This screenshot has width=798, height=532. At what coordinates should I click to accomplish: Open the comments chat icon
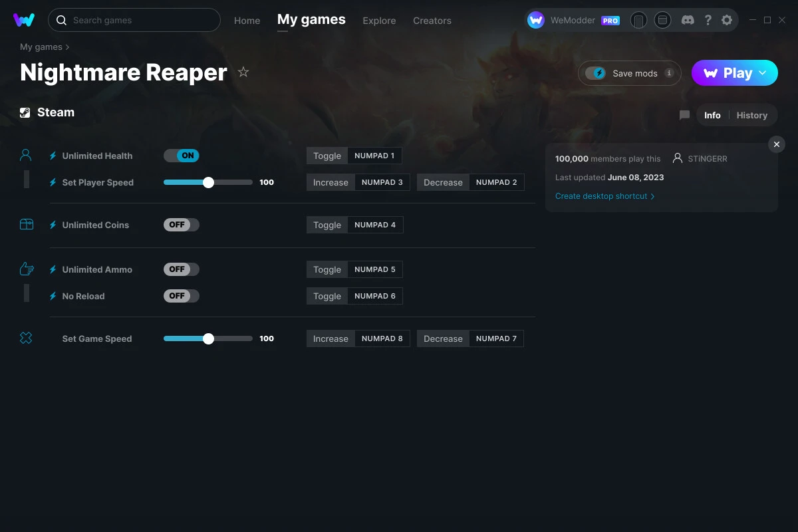684,115
